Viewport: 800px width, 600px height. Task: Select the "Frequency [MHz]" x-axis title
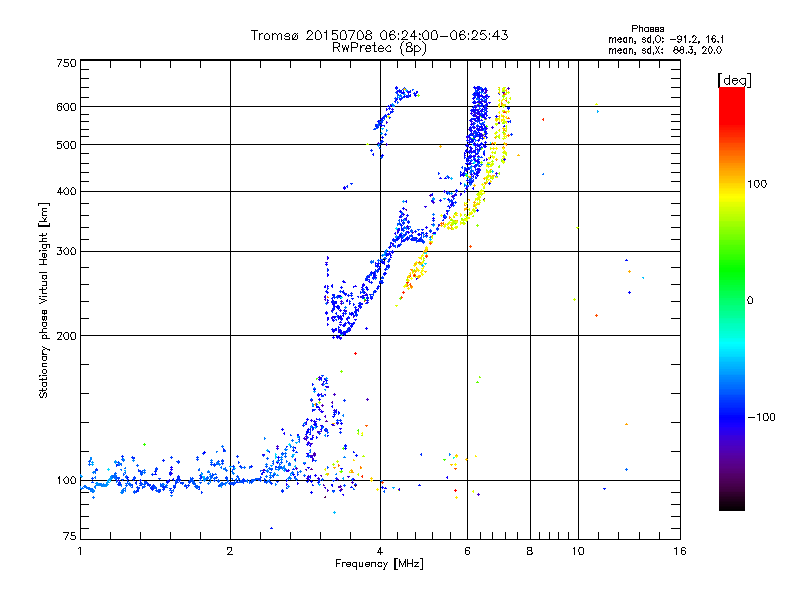pyautogui.click(x=380, y=564)
